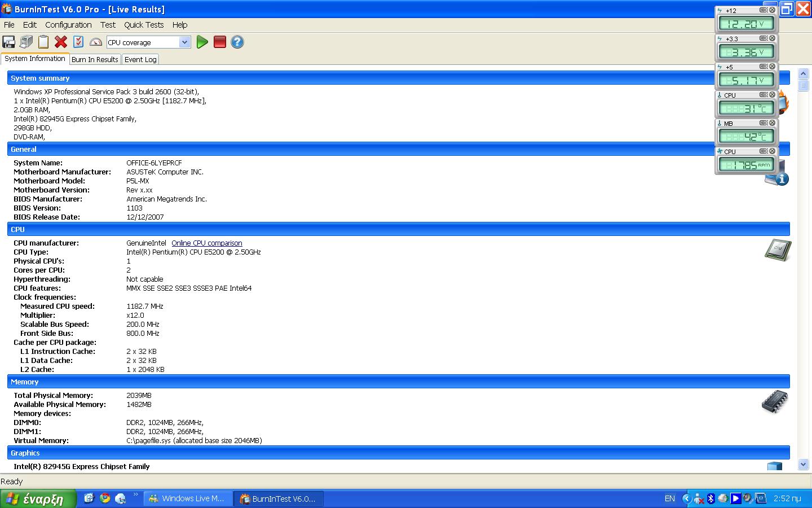Switch to Windows Live Messenger taskbar button

(188, 498)
